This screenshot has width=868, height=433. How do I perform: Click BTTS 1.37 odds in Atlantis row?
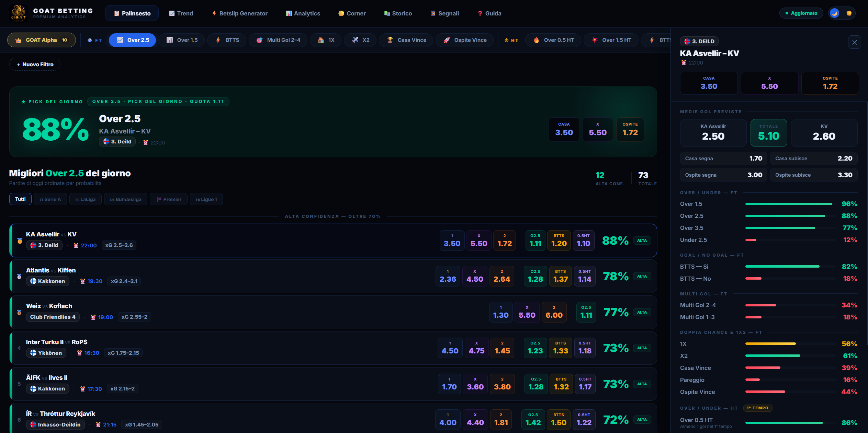coord(561,276)
